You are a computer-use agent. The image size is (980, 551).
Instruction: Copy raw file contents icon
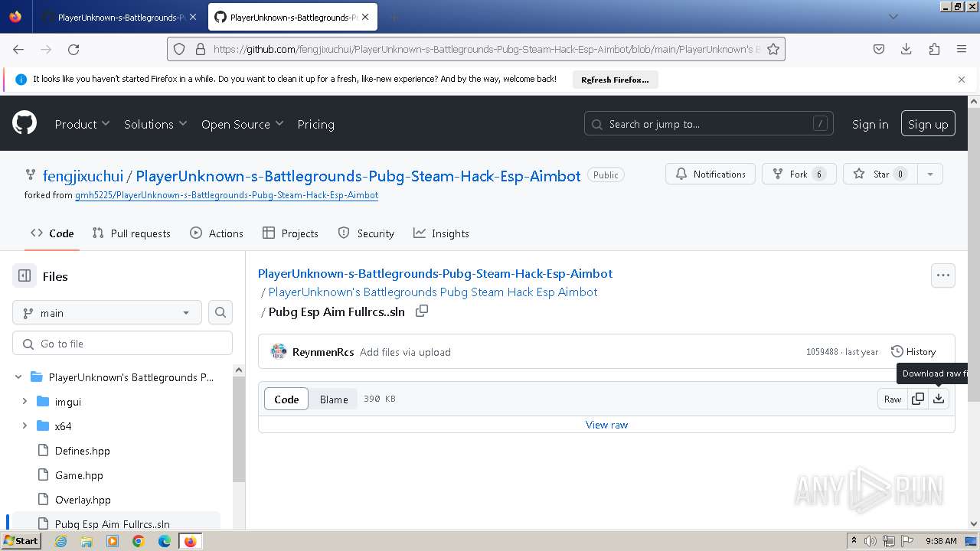point(918,399)
